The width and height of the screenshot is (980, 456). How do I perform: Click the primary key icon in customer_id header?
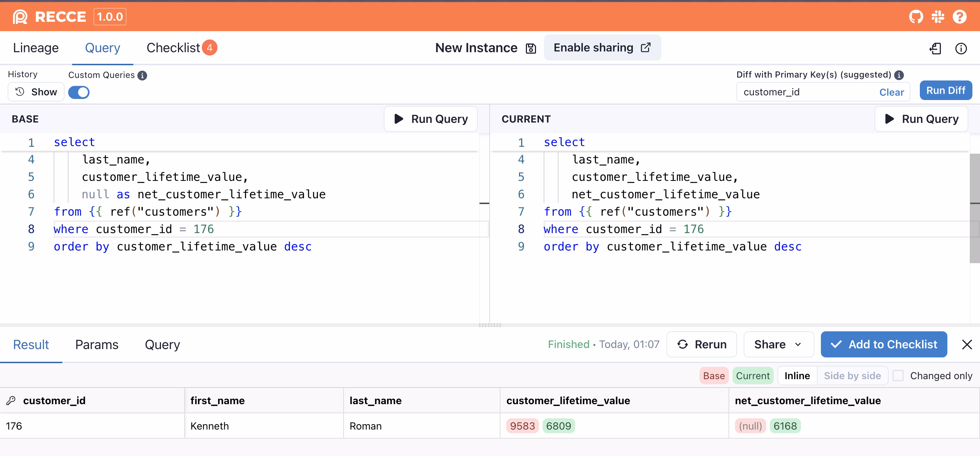(x=11, y=401)
